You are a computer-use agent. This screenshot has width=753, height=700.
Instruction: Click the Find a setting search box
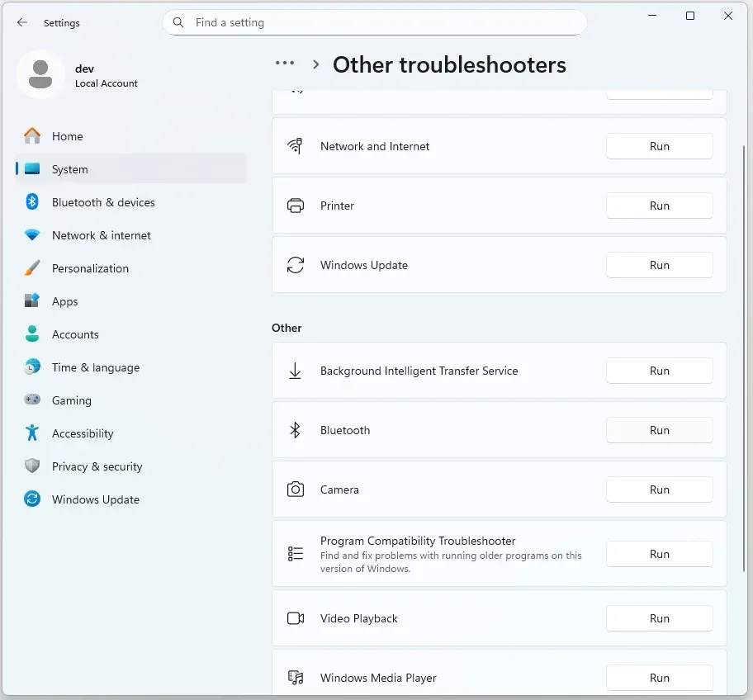coord(375,22)
